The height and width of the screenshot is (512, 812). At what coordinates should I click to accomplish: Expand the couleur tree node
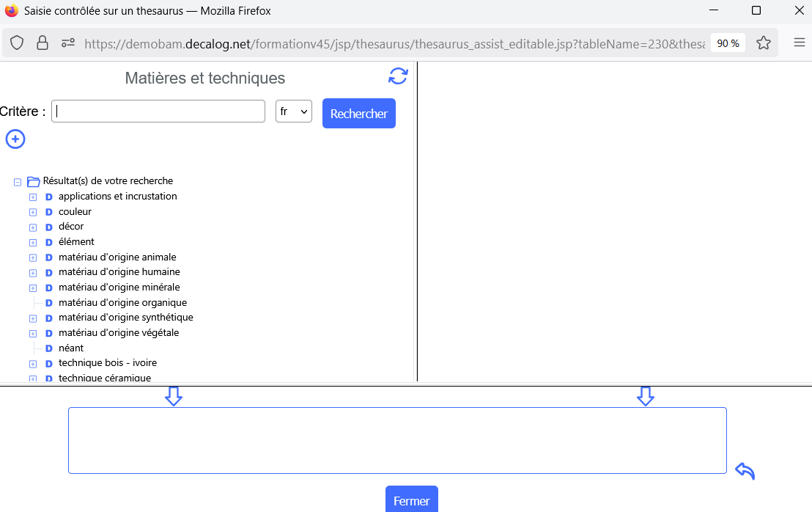point(33,212)
